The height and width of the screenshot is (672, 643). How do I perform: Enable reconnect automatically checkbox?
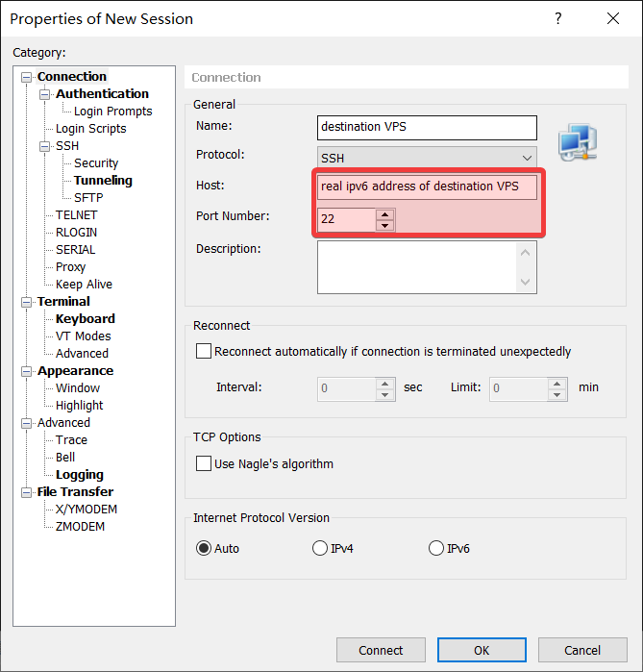[204, 352]
